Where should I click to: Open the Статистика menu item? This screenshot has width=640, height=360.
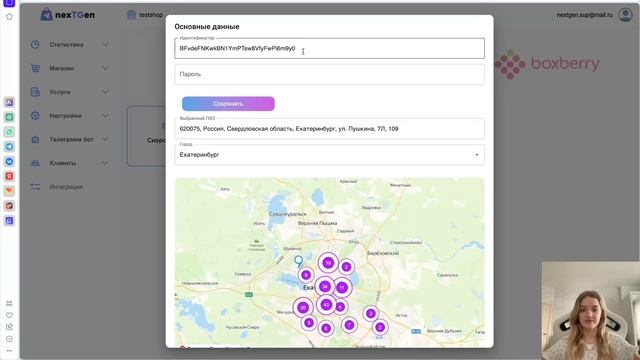69,44
